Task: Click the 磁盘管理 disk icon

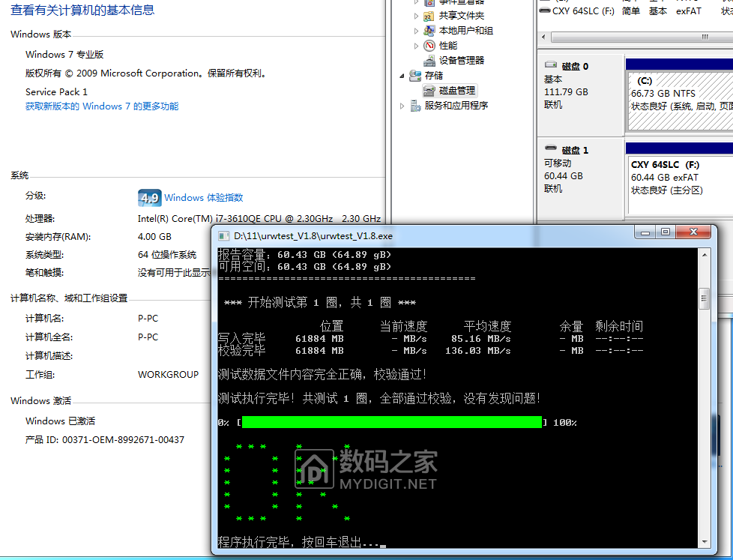Action: [x=429, y=91]
